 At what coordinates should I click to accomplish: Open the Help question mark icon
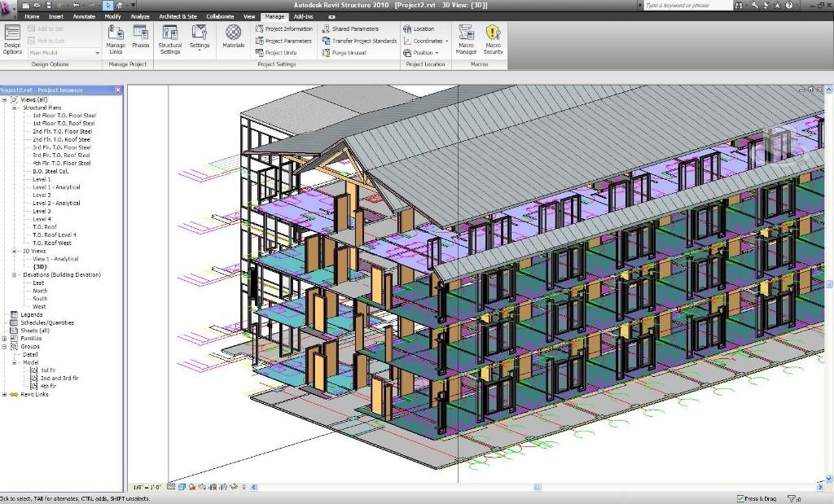(789, 6)
